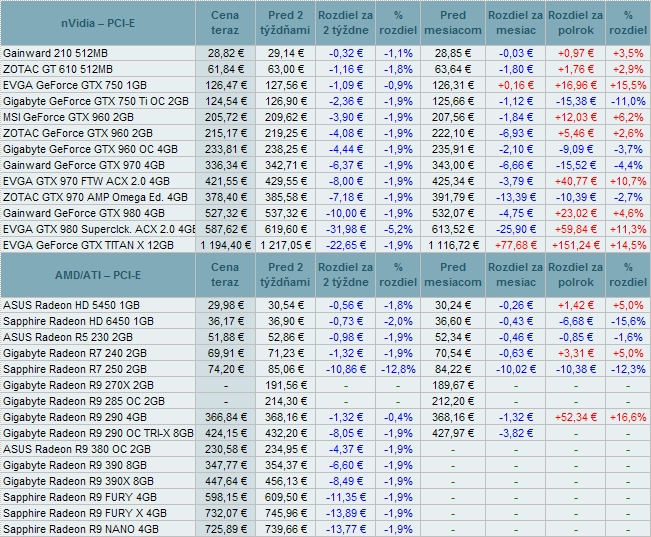651x537 pixels.
Task: Click the 587,62 € current price cell
Action: (225, 229)
